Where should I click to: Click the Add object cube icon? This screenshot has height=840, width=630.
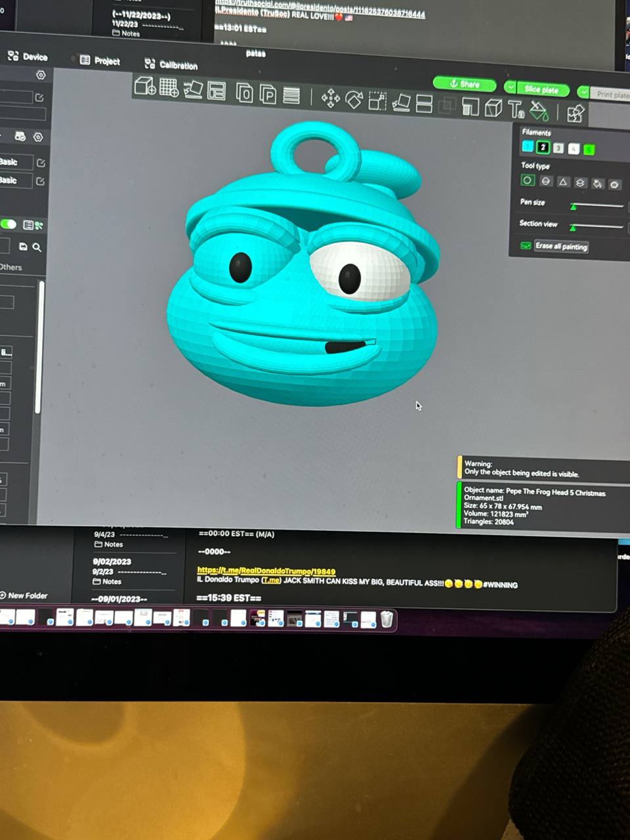tap(144, 86)
